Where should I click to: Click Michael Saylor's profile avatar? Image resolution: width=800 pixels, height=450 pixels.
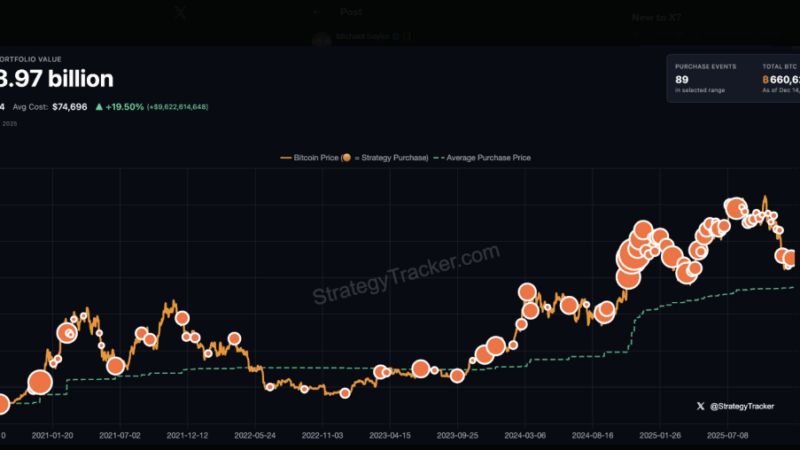coord(321,39)
